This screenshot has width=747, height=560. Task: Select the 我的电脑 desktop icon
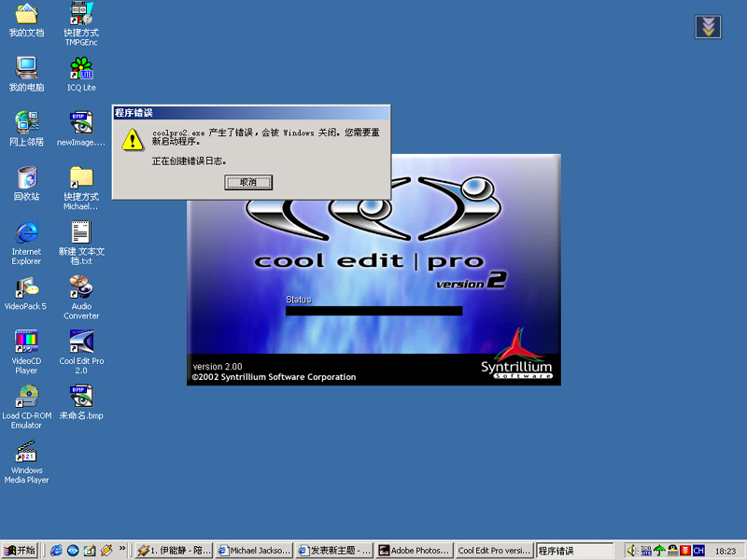27,75
